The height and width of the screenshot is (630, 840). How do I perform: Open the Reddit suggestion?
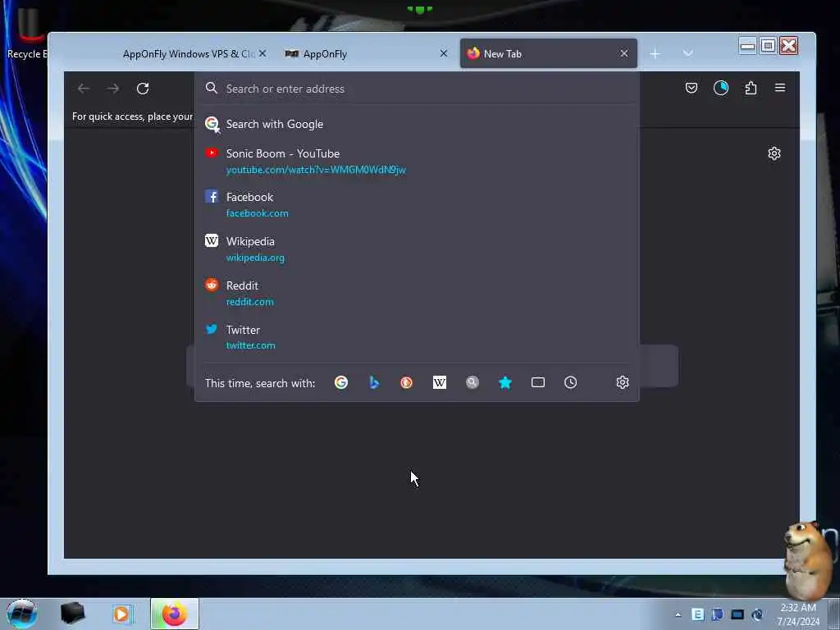coord(417,293)
